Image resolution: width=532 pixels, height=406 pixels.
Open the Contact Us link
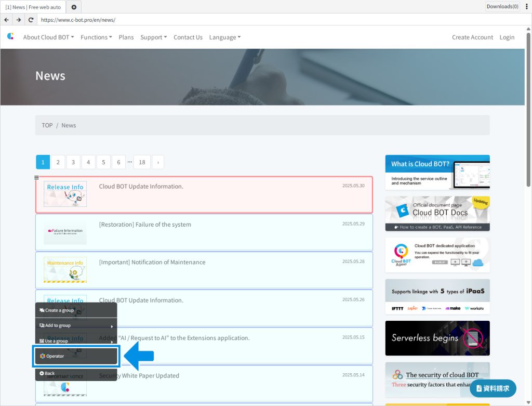(188, 37)
